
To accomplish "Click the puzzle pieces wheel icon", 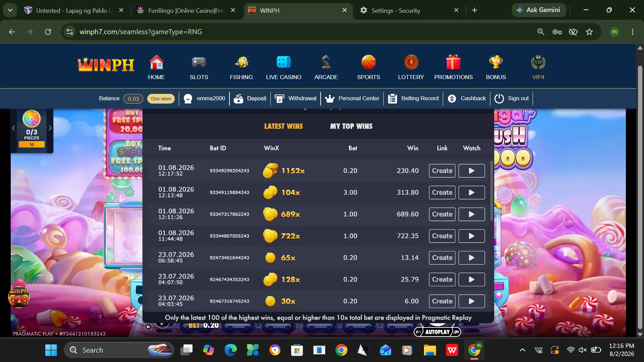I will (x=32, y=119).
